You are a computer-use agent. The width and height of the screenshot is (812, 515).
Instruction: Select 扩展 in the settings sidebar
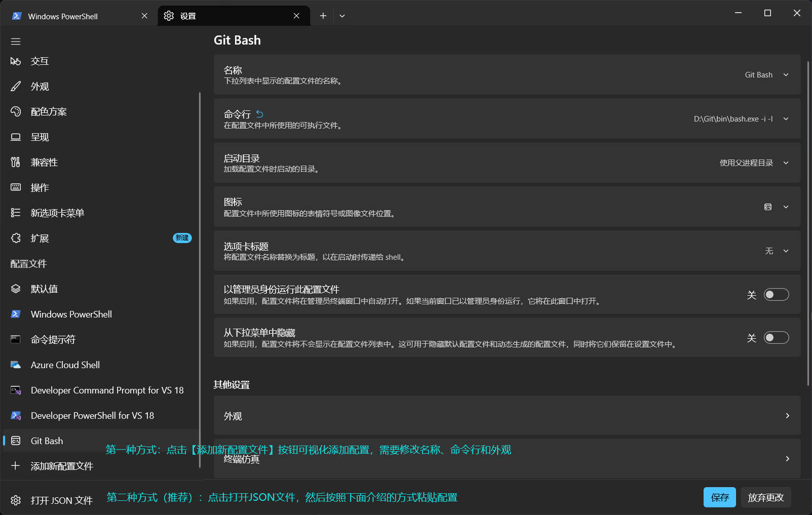100,239
